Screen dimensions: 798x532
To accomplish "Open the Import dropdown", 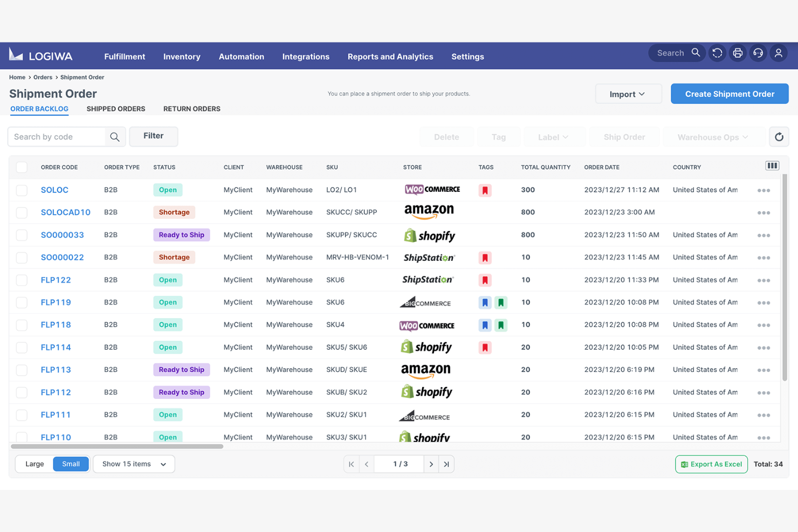I will point(628,93).
